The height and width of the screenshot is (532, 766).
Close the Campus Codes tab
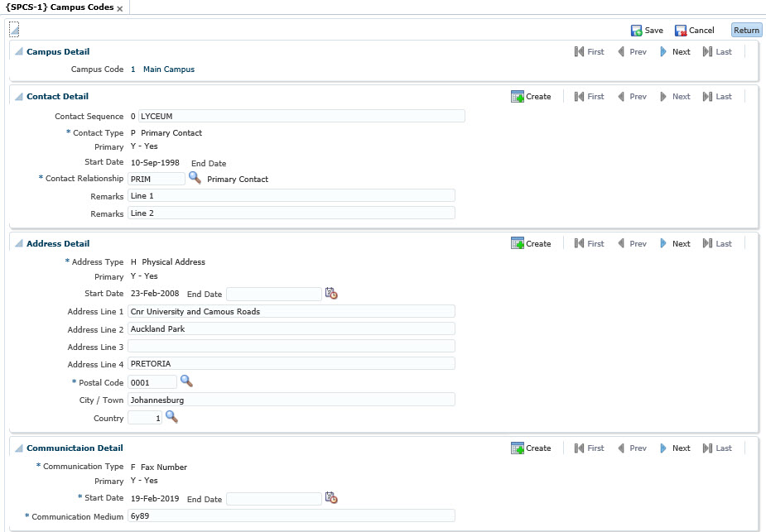coord(120,8)
